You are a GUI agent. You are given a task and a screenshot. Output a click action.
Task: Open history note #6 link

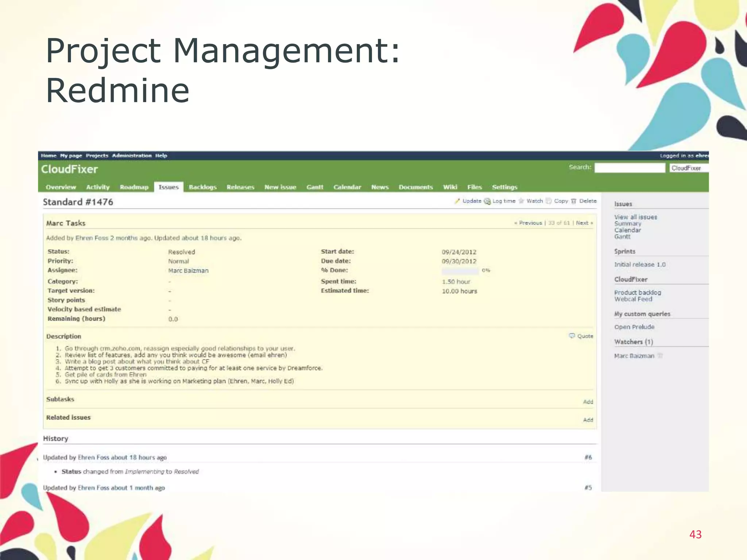click(x=588, y=457)
